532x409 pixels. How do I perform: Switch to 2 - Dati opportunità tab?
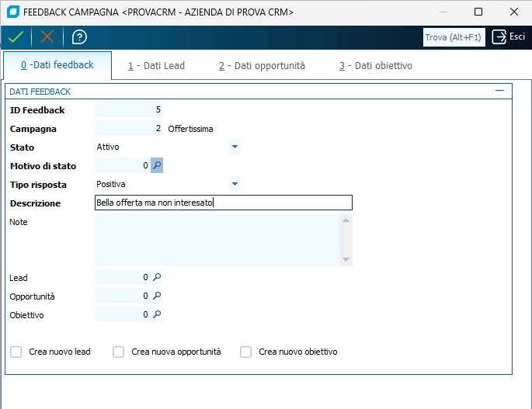point(262,66)
